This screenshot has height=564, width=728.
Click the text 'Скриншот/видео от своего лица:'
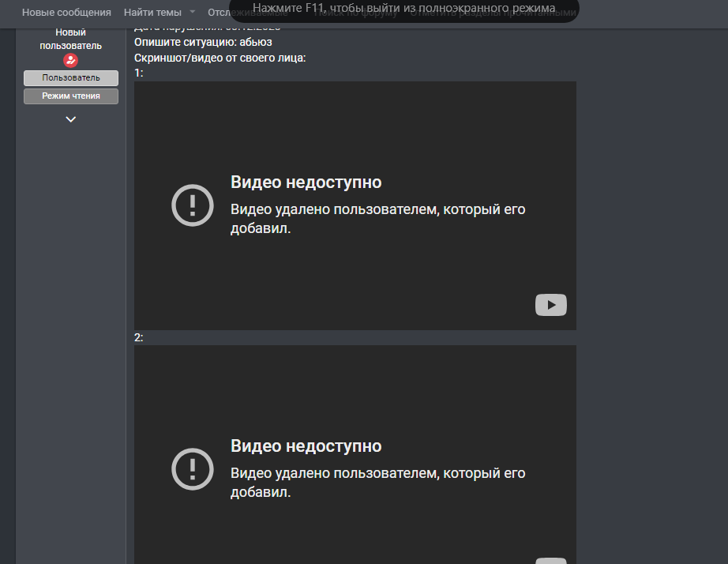[220, 58]
